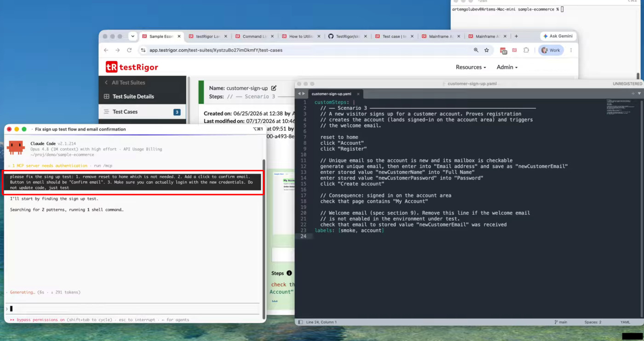Click the Test Cases count badge 3
This screenshot has height=341, width=644.
(x=177, y=112)
